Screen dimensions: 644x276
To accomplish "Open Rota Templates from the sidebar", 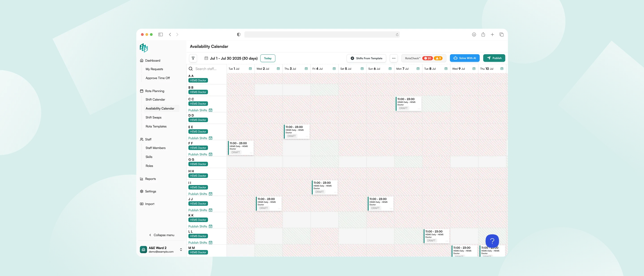I will coord(156,126).
